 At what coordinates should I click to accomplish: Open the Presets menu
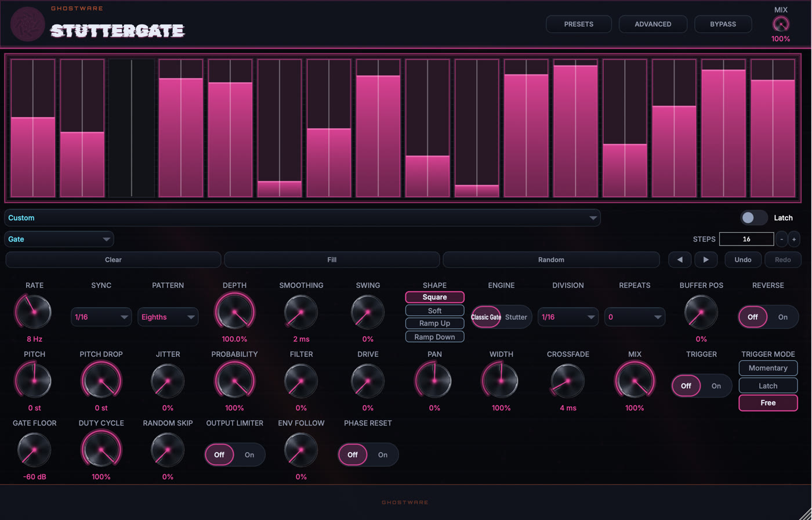579,24
